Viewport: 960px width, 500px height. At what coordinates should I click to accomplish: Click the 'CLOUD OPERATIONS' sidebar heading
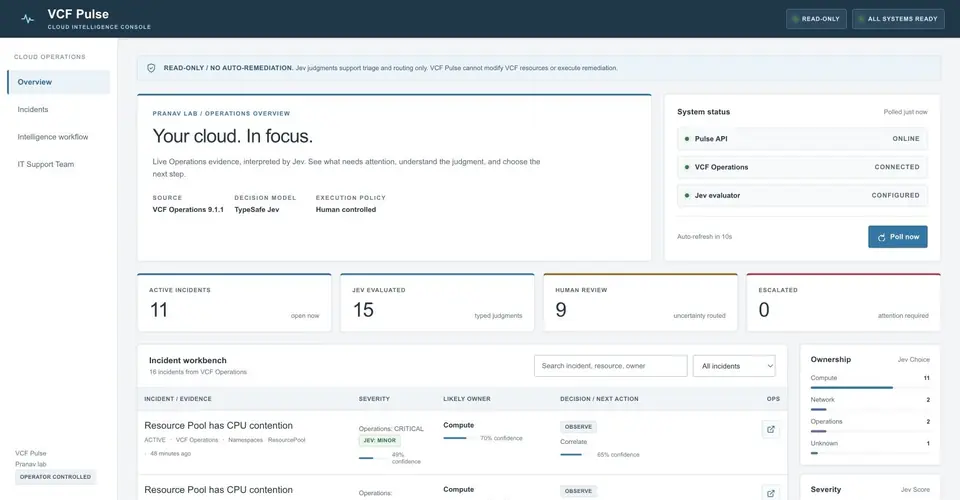(x=50, y=57)
